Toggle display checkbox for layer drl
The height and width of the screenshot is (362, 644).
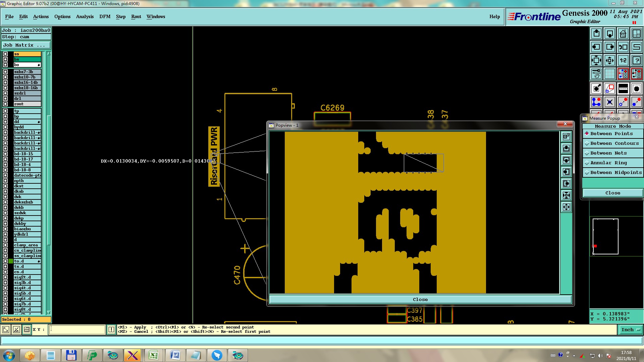5,99
